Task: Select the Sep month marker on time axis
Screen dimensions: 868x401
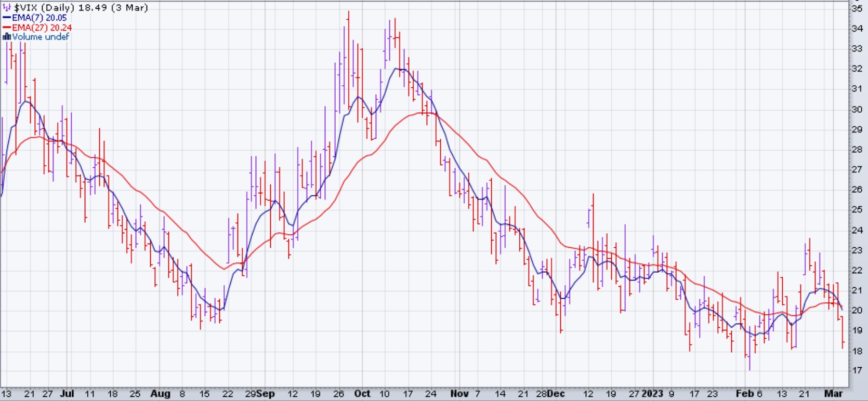Action: 265,394
